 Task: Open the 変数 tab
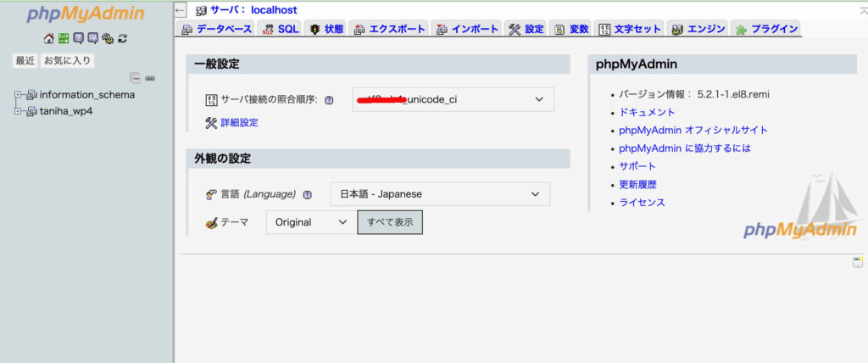pos(571,30)
